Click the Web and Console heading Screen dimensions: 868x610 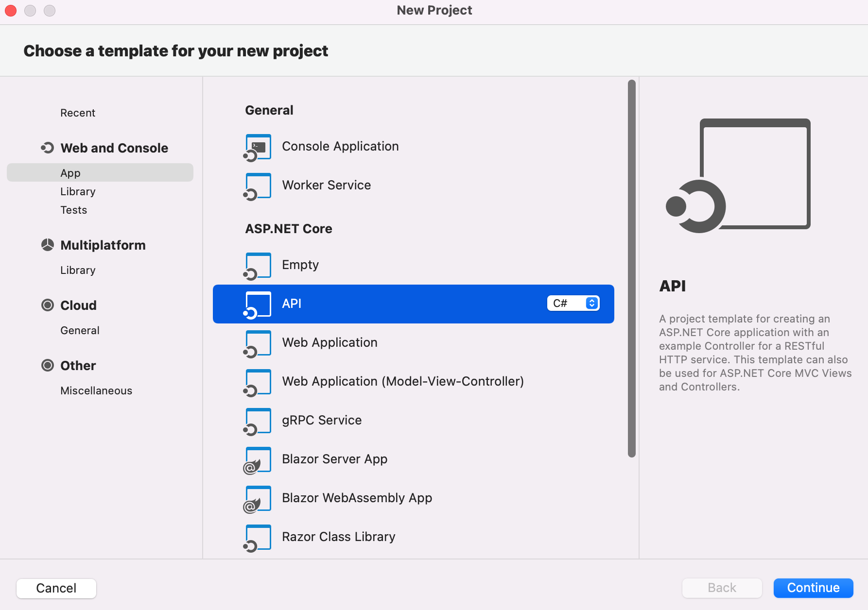tap(114, 148)
